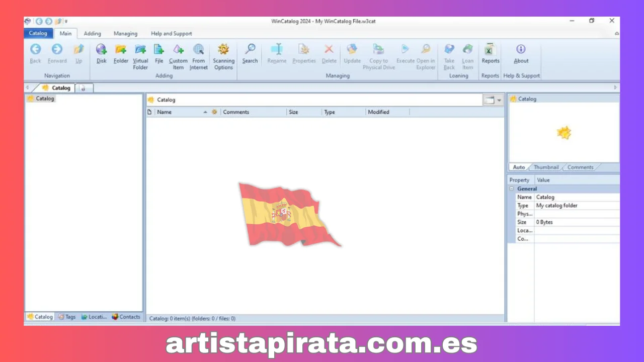Click quick access Back arrow in title bar

coord(39,21)
